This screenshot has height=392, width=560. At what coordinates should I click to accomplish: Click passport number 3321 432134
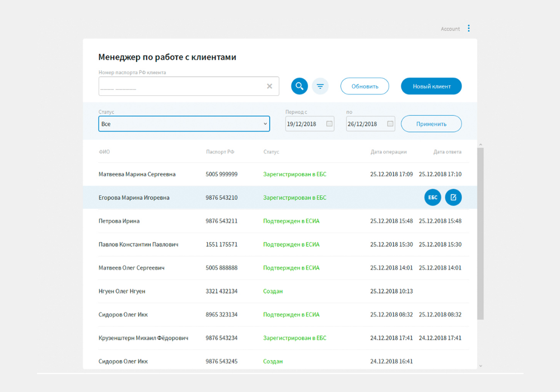[x=221, y=291]
